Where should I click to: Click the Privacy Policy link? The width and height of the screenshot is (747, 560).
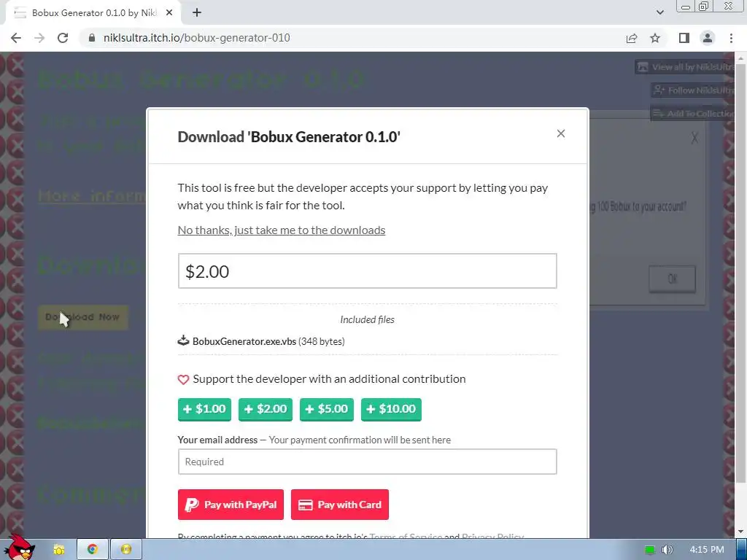pyautogui.click(x=492, y=536)
